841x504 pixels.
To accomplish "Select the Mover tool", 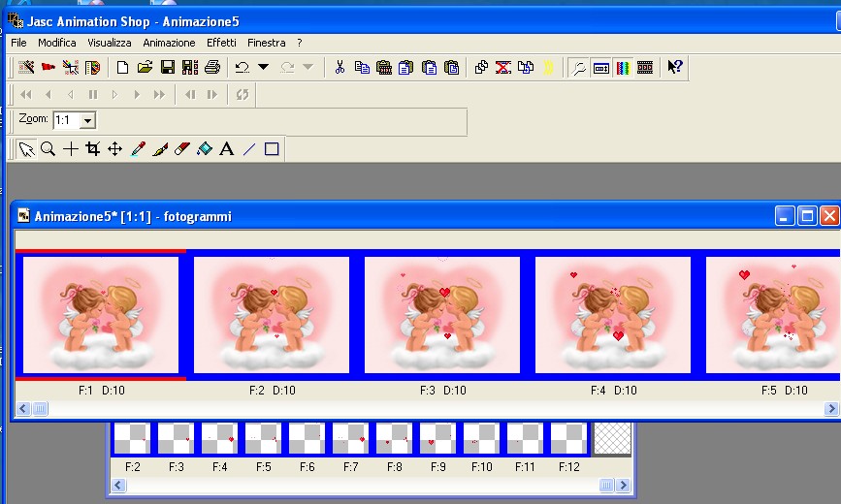I will [115, 148].
